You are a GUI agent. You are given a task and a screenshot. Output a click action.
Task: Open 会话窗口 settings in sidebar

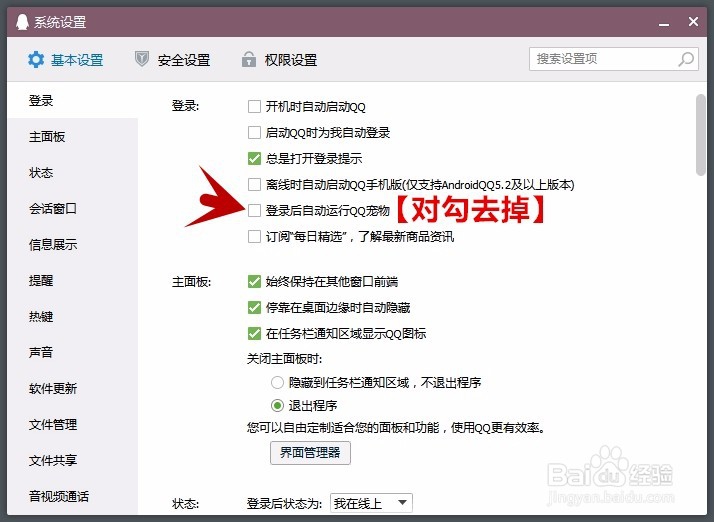click(x=72, y=208)
